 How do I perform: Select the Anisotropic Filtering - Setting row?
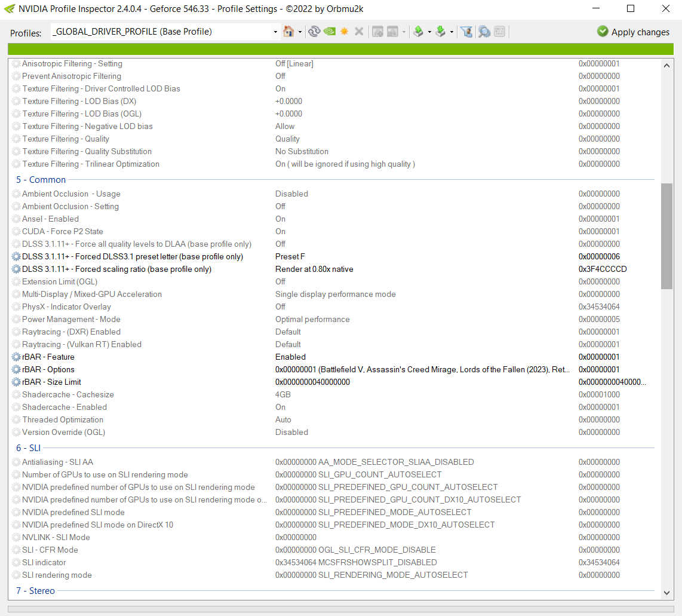point(333,63)
